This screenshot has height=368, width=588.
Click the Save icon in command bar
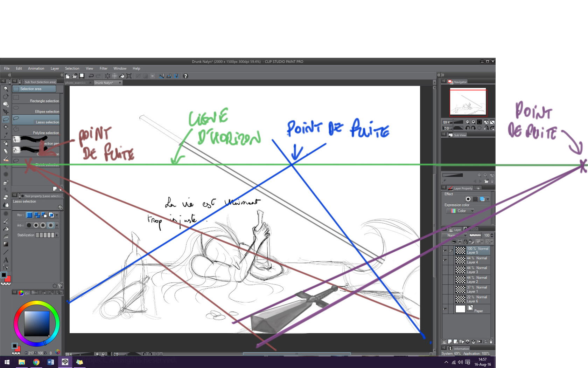point(82,76)
